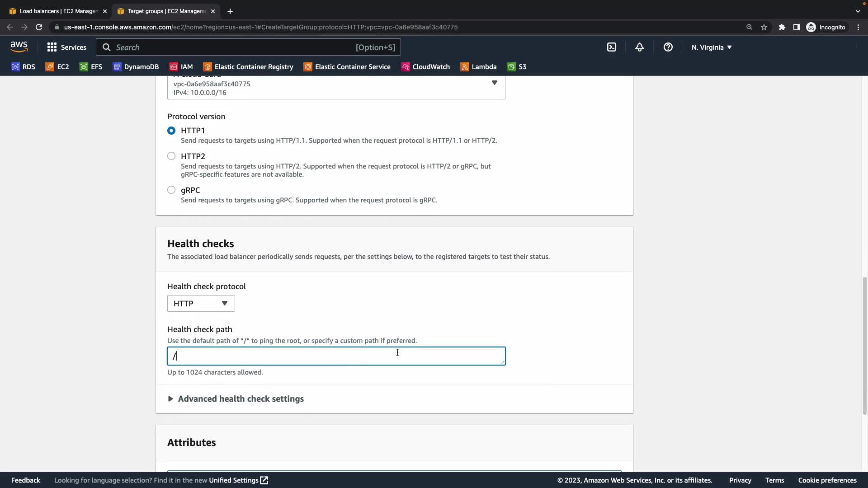Open the CloudWatch bookmark shortcut

(425, 67)
